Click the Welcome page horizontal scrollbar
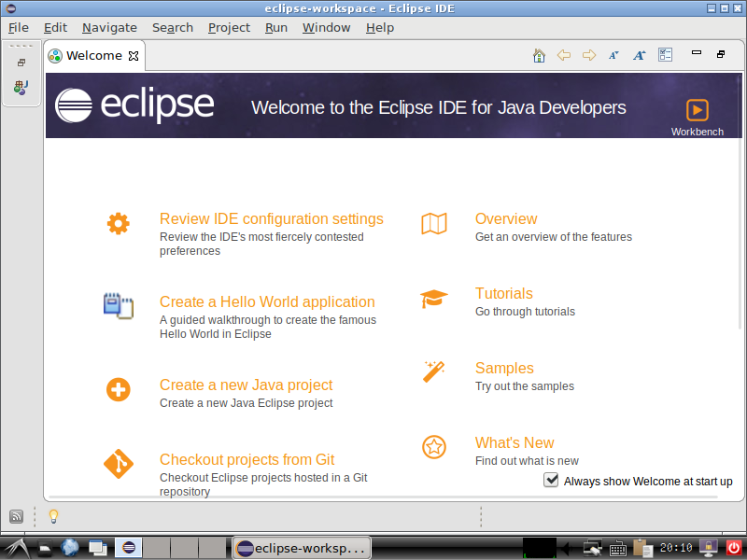 click(x=383, y=497)
